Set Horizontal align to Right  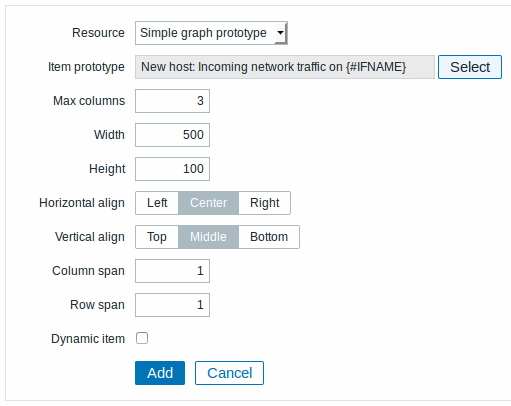point(265,203)
